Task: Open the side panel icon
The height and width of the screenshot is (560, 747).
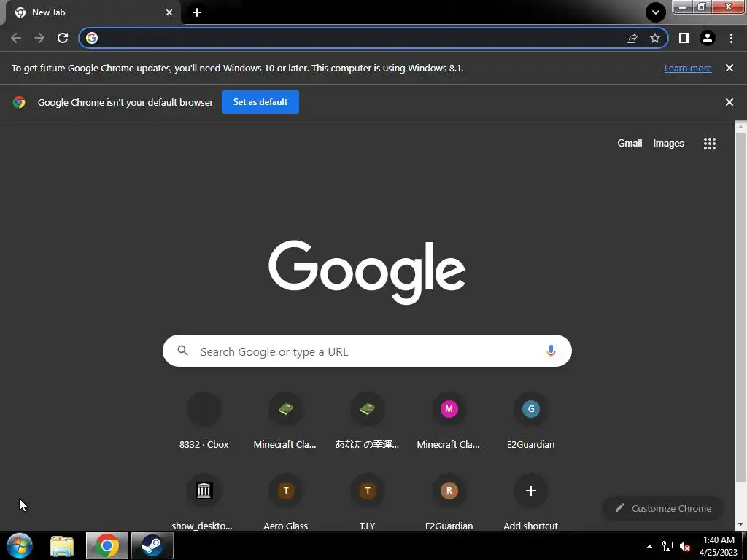Action: [x=684, y=38]
